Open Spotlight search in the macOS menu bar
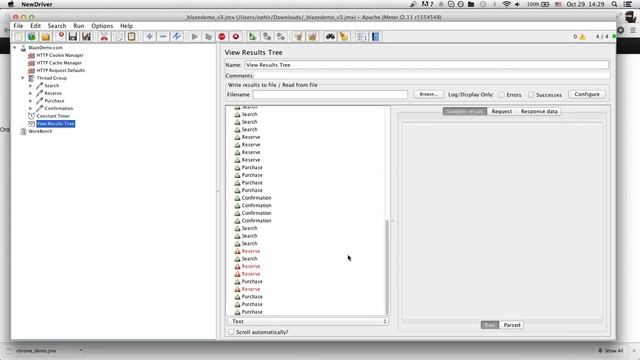The height and width of the screenshot is (360, 640). click(614, 4)
